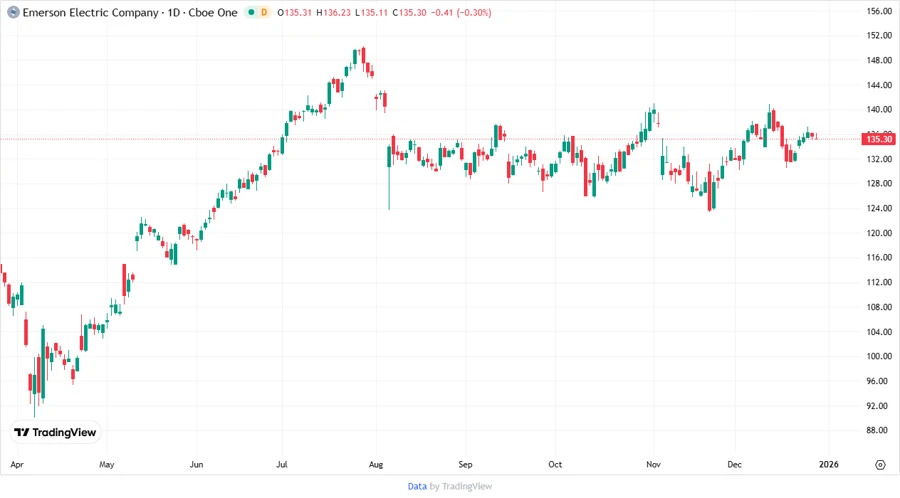The image size is (900, 498).
Task: Click the Apr label on time axis
Action: [17, 465]
